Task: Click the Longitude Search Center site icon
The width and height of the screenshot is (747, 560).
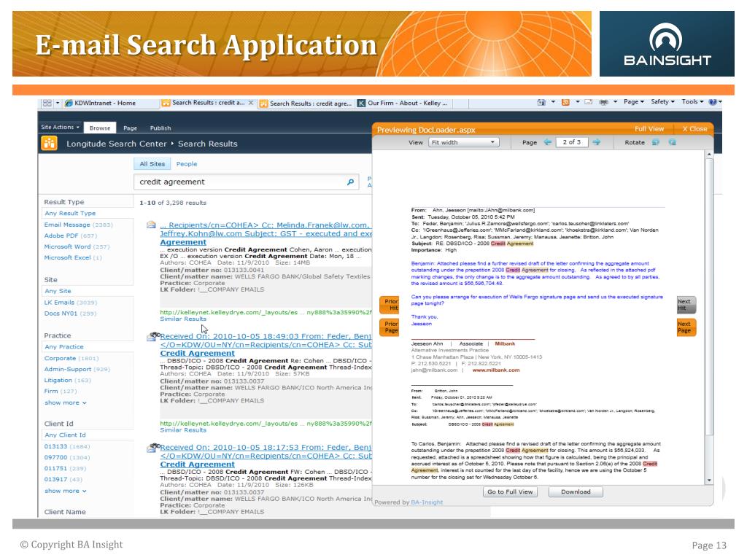Action: click(x=49, y=144)
